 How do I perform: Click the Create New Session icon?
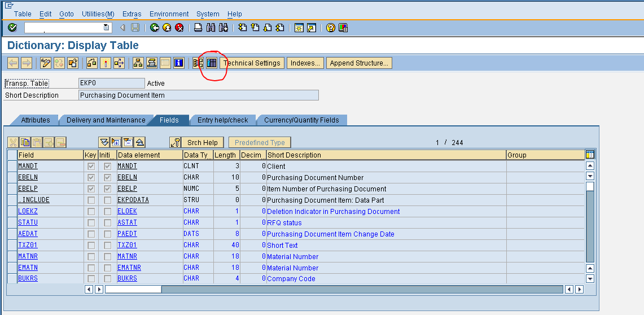[x=299, y=28]
